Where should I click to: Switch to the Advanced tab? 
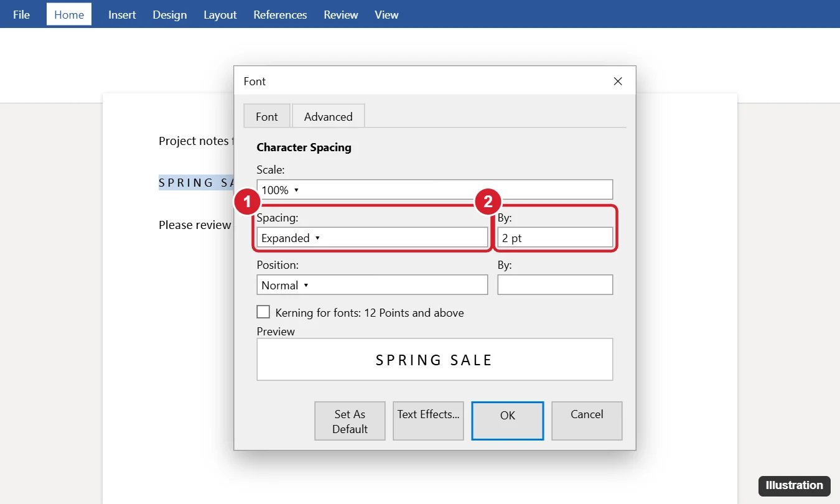point(329,116)
